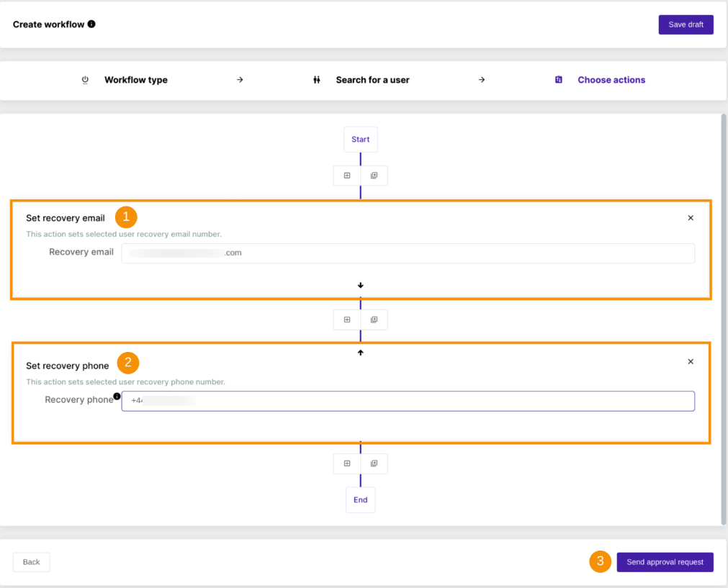Focus the Recovery email input field
The height and width of the screenshot is (588, 728).
pos(408,253)
